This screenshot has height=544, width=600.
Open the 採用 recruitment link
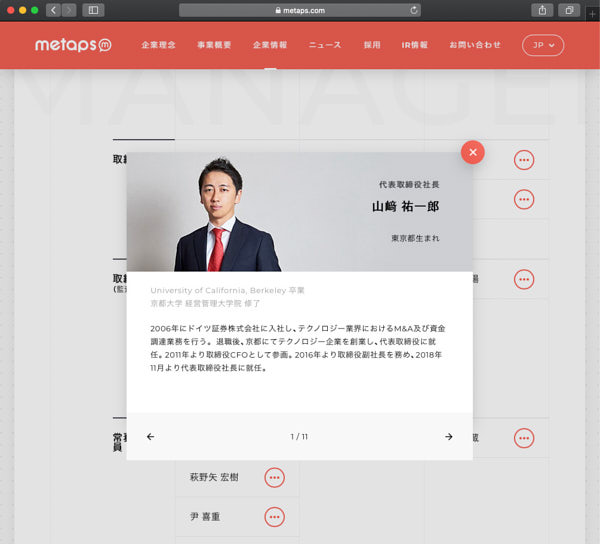372,45
